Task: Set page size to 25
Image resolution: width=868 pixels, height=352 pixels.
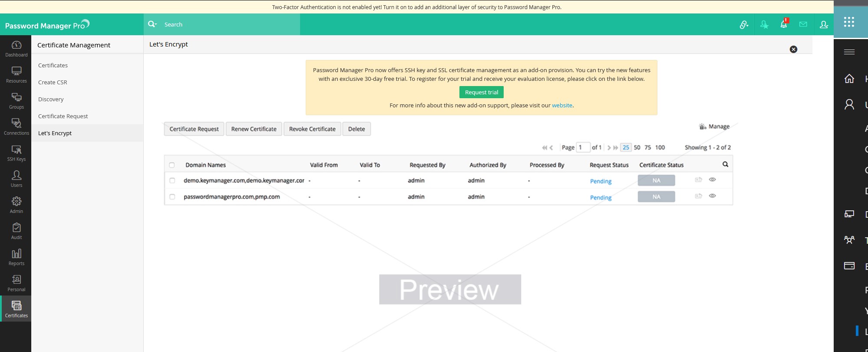Action: click(x=626, y=147)
